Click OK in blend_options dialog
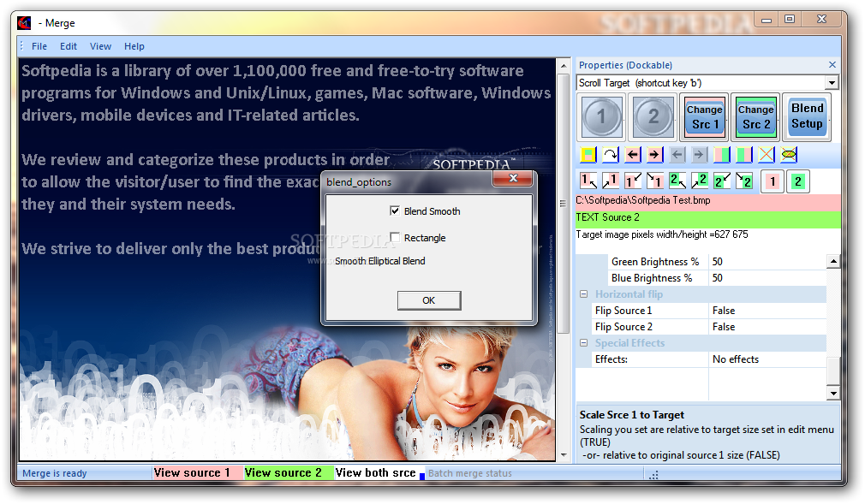 click(428, 300)
